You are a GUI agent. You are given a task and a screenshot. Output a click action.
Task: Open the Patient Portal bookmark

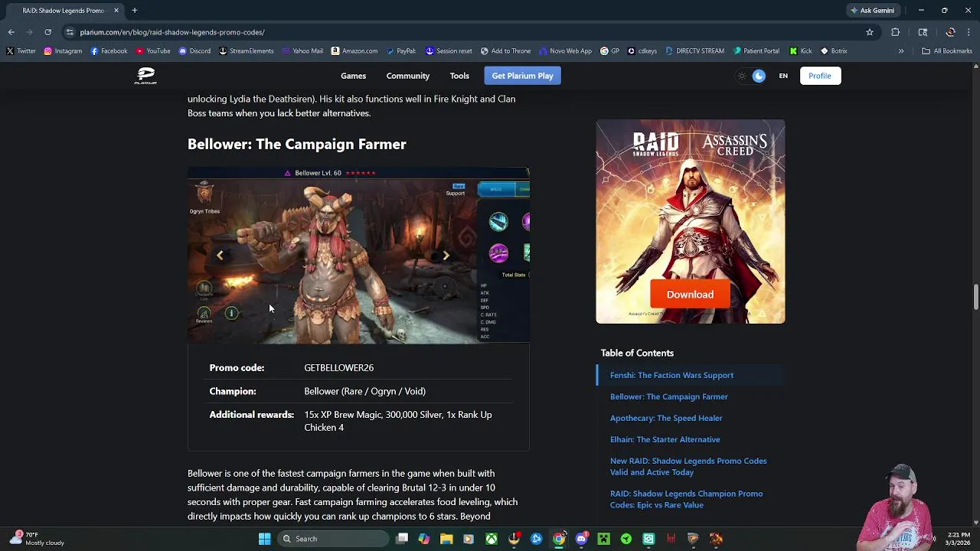tap(756, 51)
